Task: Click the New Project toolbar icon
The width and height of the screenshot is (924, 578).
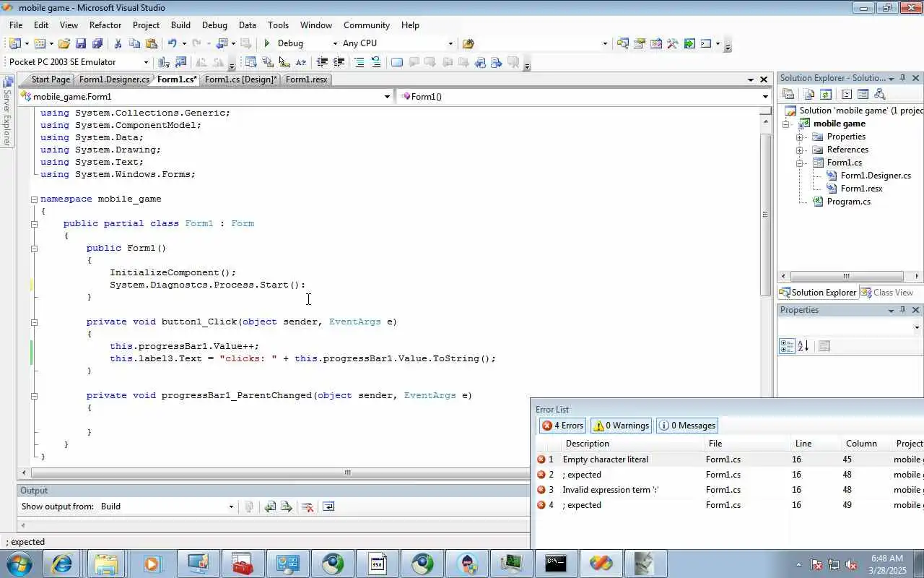Action: pyautogui.click(x=14, y=43)
